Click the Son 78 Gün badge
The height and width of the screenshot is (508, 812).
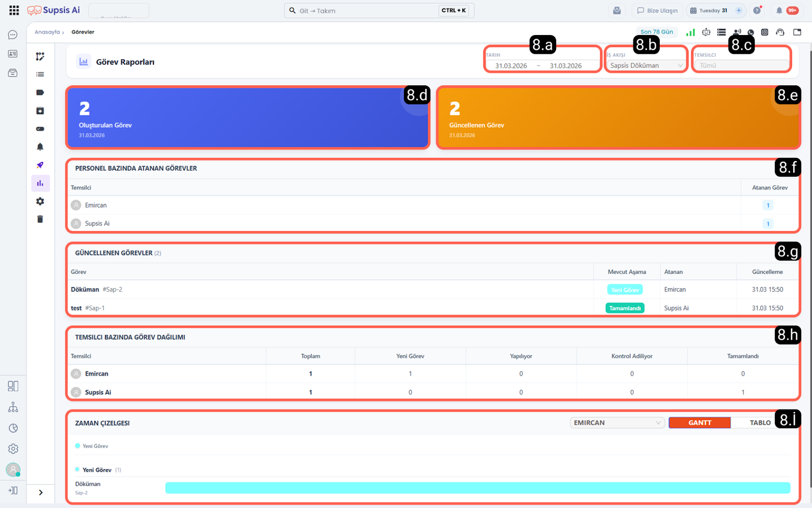point(656,32)
